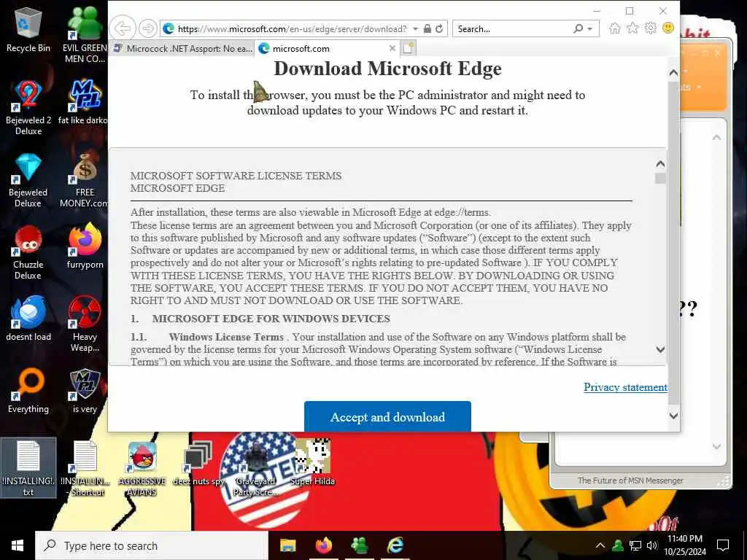Launch the Chuzzle Deluxe shortcut
Image resolution: width=747 pixels, height=560 pixels.
pyautogui.click(x=28, y=252)
